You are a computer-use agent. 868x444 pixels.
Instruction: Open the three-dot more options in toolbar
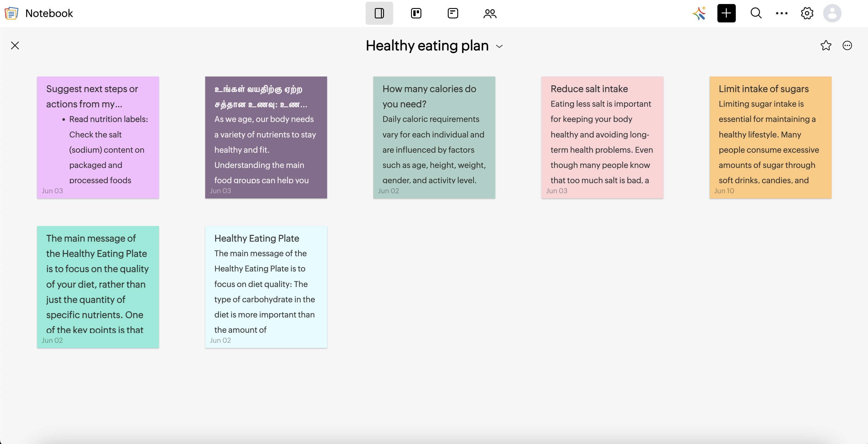(781, 13)
